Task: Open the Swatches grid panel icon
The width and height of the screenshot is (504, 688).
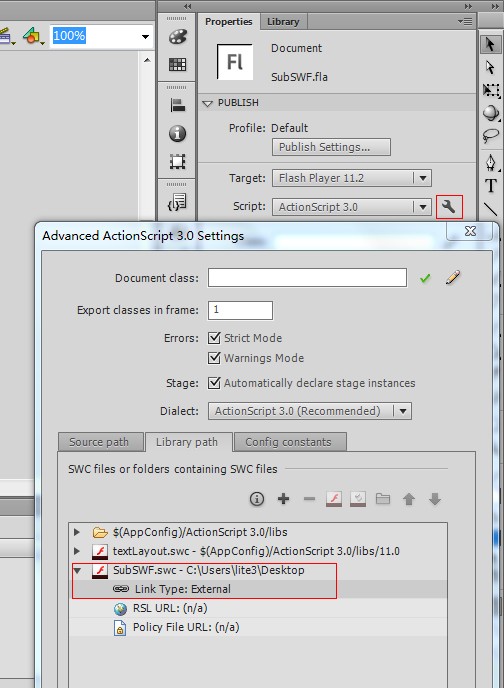Action: pyautogui.click(x=177, y=64)
